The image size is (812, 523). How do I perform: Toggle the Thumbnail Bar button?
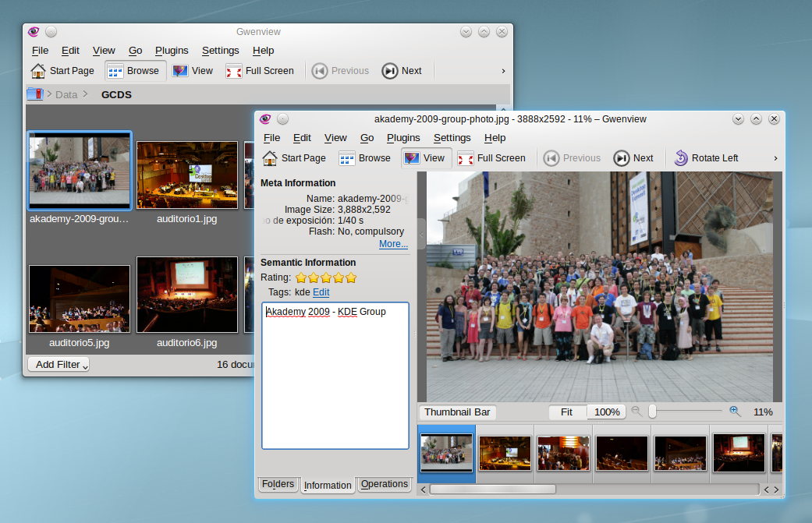click(457, 412)
